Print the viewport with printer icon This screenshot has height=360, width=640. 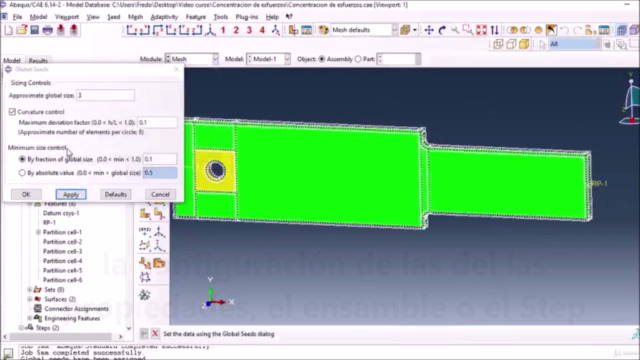pyautogui.click(x=48, y=30)
